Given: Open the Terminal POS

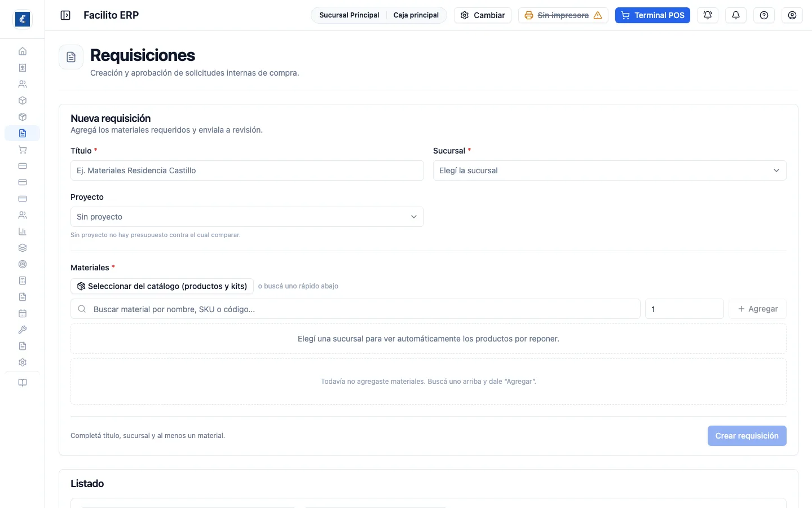Looking at the screenshot, I should point(652,15).
